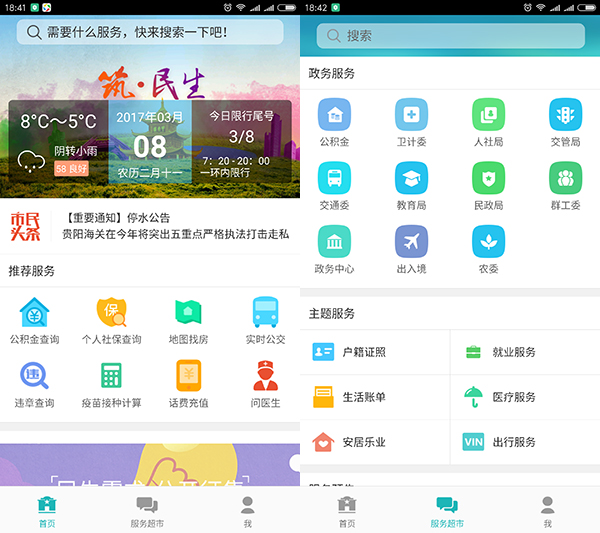600x533 pixels.
Task: Open 违章查询 traffic violation lookup
Action: click(x=34, y=384)
